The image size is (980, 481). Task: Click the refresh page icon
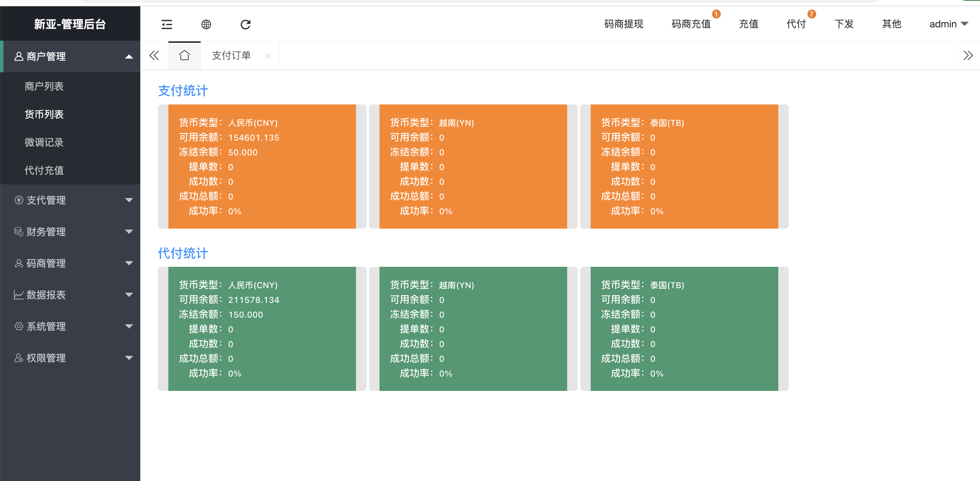(x=246, y=24)
